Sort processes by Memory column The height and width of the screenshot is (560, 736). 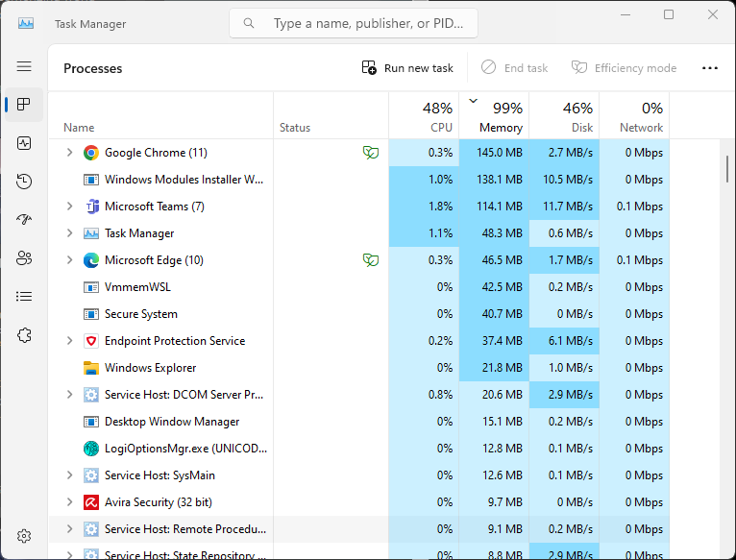(494, 116)
